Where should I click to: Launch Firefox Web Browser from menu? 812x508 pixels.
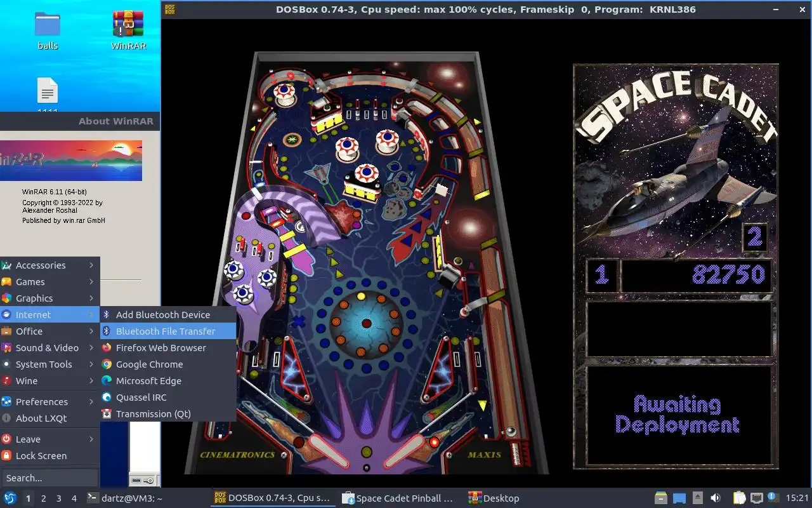pos(168,348)
